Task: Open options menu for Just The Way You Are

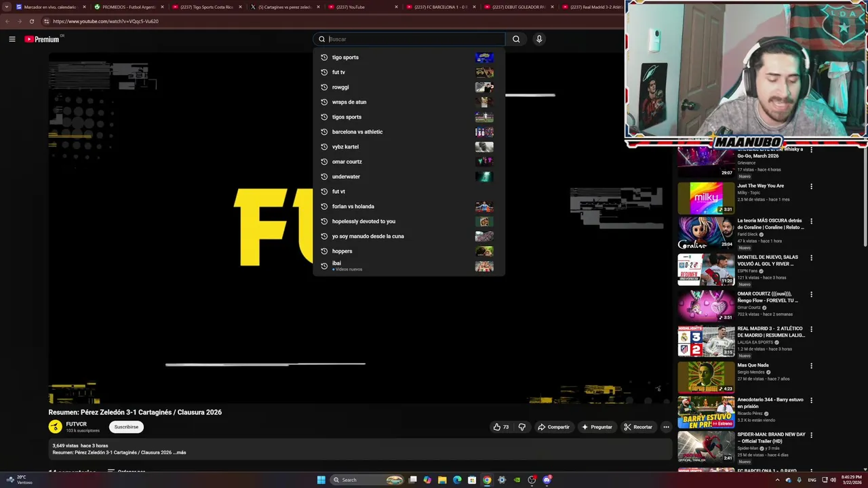Action: pyautogui.click(x=811, y=186)
